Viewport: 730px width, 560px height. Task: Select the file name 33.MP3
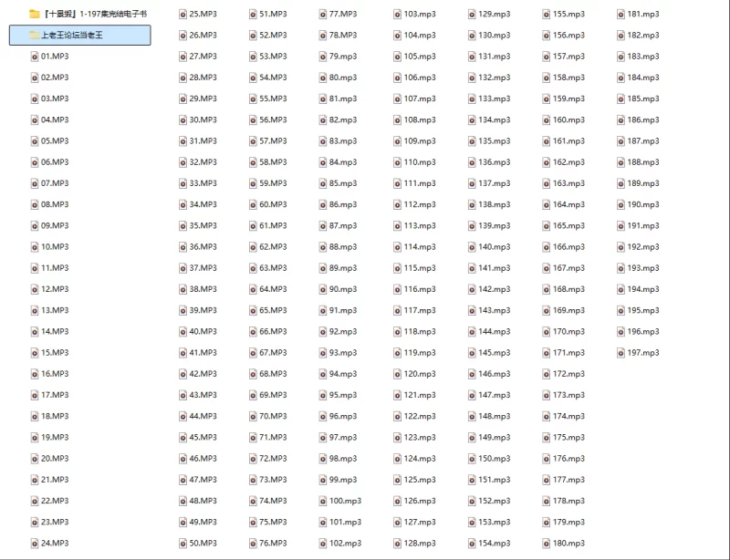click(x=203, y=183)
